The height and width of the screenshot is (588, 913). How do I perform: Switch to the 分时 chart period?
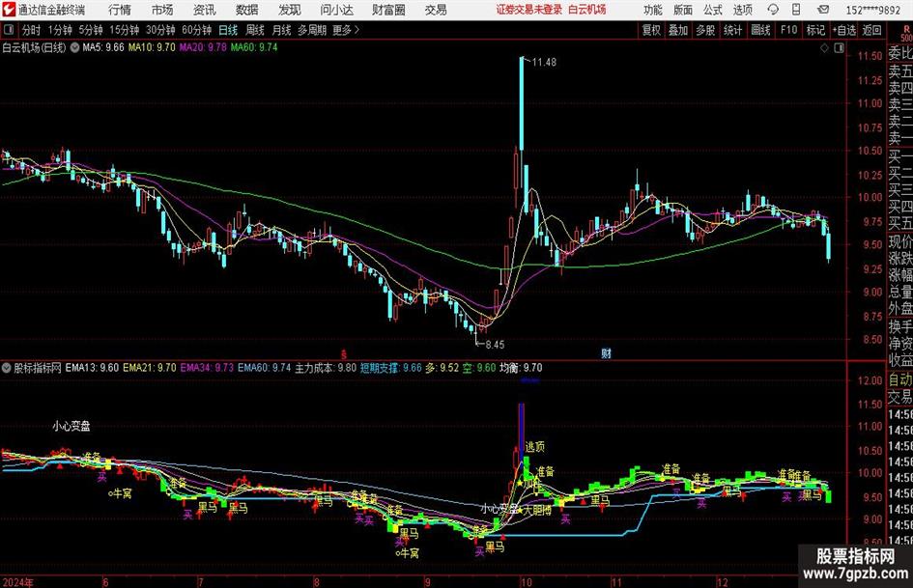tap(31, 30)
